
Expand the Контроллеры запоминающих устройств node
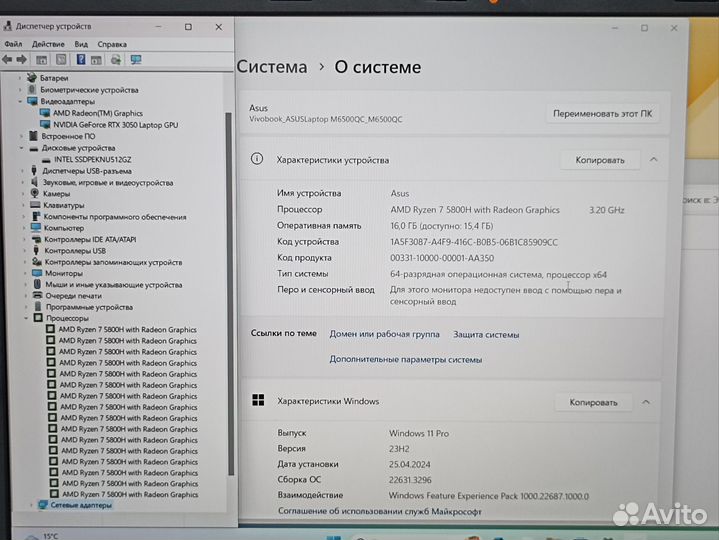pyautogui.click(x=25, y=262)
